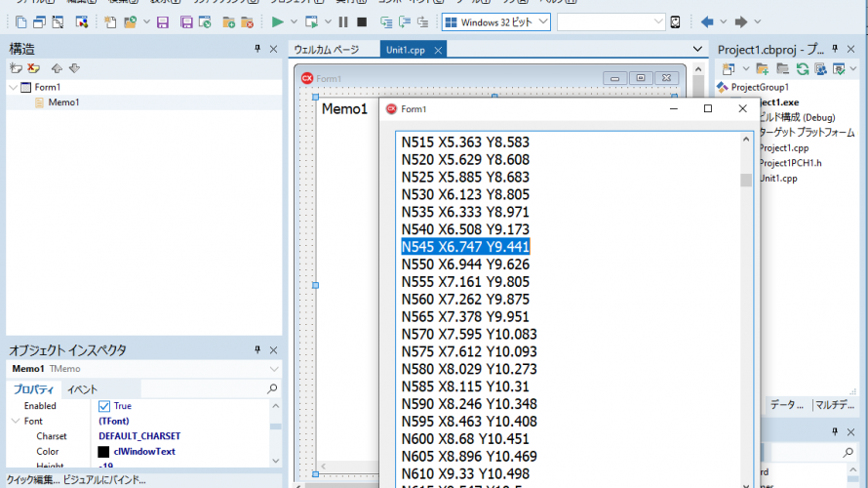Click New component icon in Structure toolbar
This screenshot has width=868, height=488.
point(16,68)
